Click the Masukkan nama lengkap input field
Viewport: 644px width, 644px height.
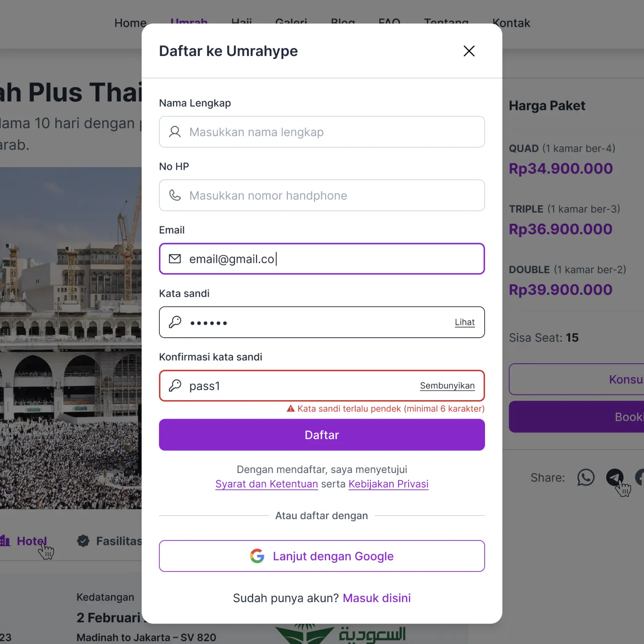(322, 132)
